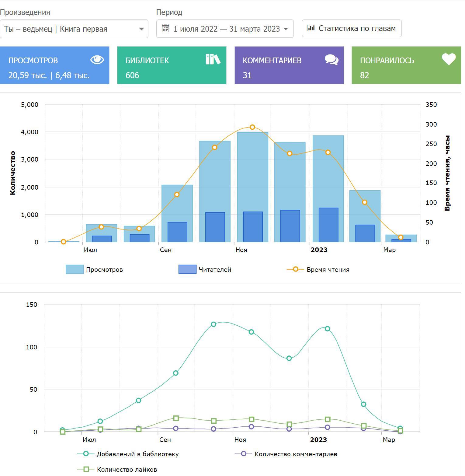Click the eye icon on Просмотров card
Image resolution: width=465 pixels, height=476 pixels.
[97, 60]
